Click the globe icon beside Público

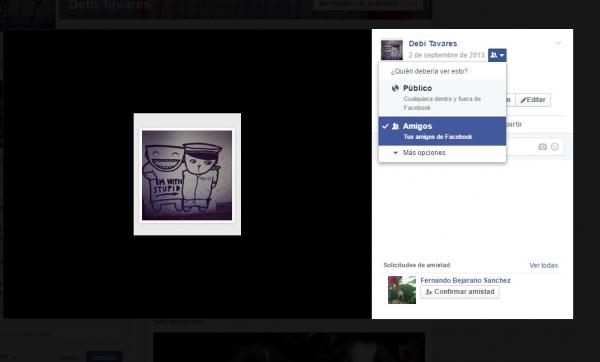pyautogui.click(x=395, y=88)
